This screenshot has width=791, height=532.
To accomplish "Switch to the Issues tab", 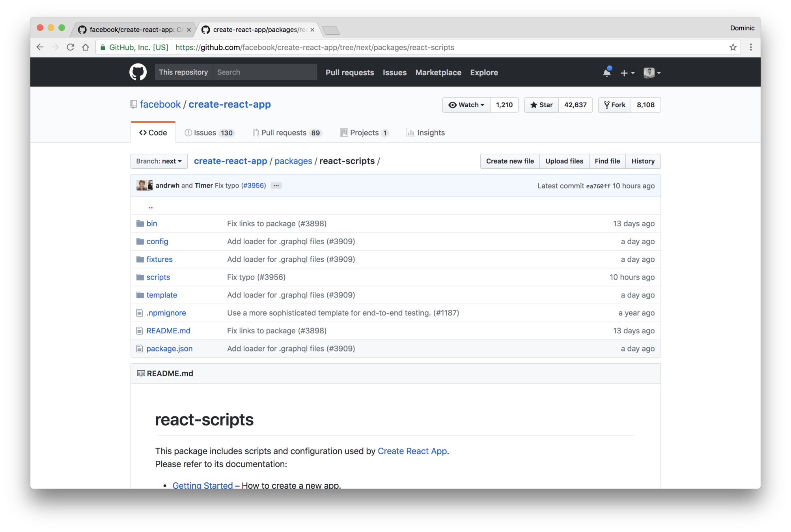I will (x=209, y=133).
